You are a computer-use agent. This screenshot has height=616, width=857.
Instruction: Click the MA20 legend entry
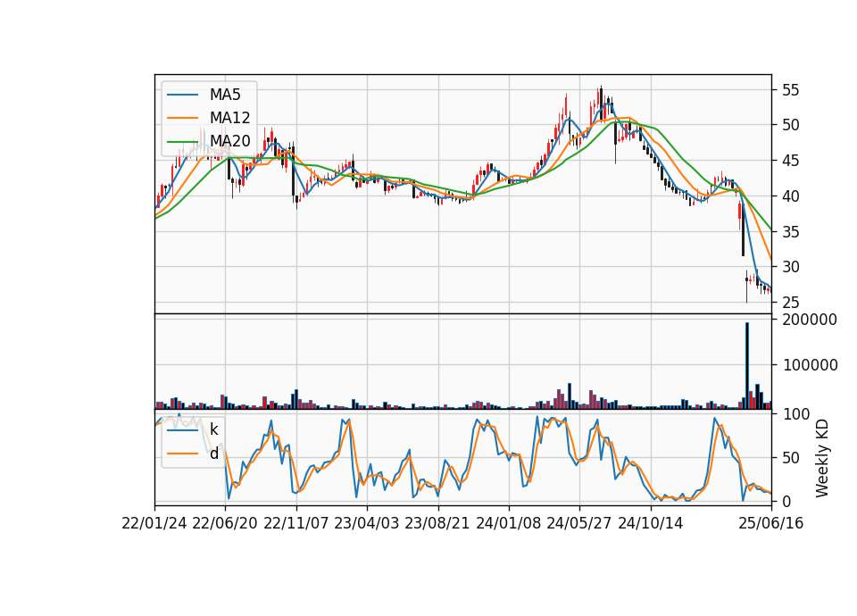[x=208, y=141]
